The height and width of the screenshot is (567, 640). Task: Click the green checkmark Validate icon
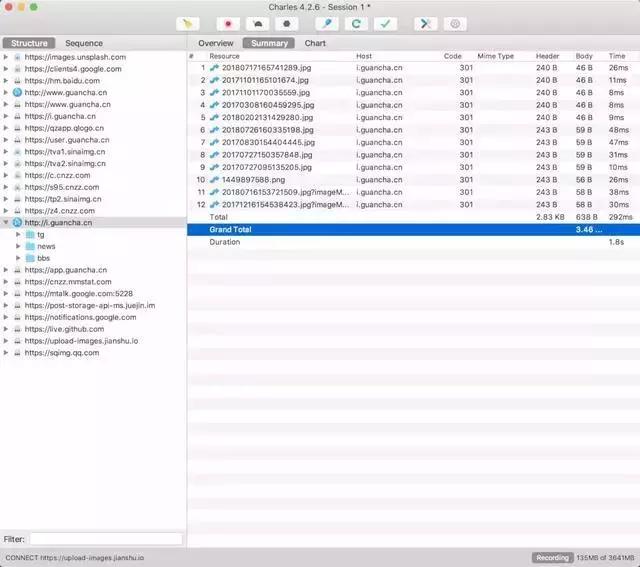click(385, 23)
